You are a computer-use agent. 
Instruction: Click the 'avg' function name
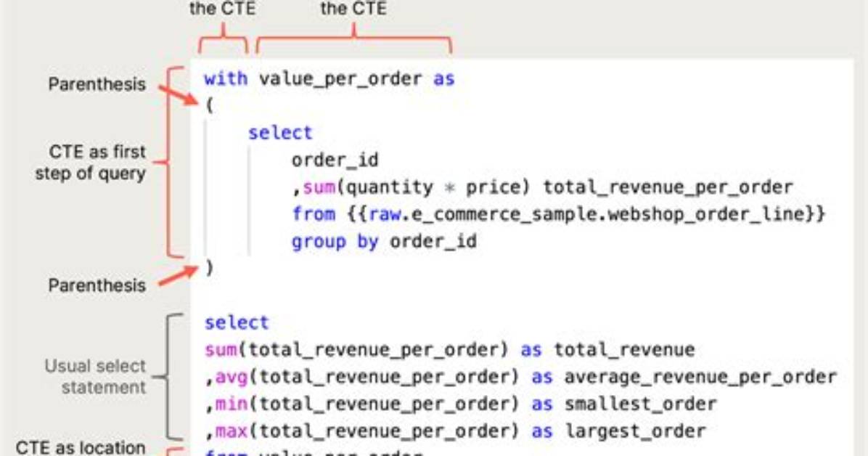(232, 377)
